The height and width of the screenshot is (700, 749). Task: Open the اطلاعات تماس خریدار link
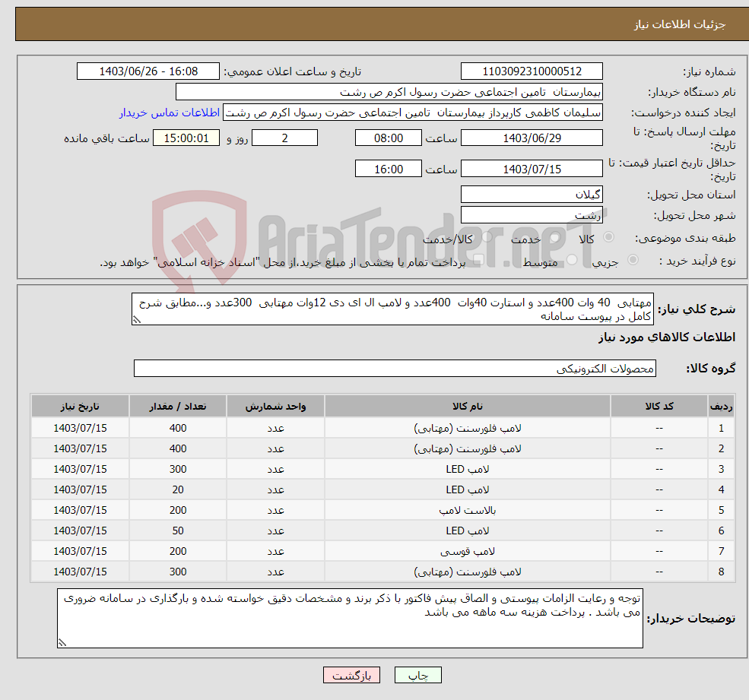point(170,112)
